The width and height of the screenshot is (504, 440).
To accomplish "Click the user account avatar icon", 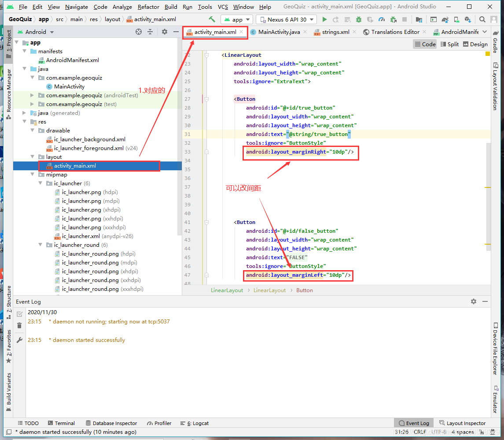I will 494,20.
